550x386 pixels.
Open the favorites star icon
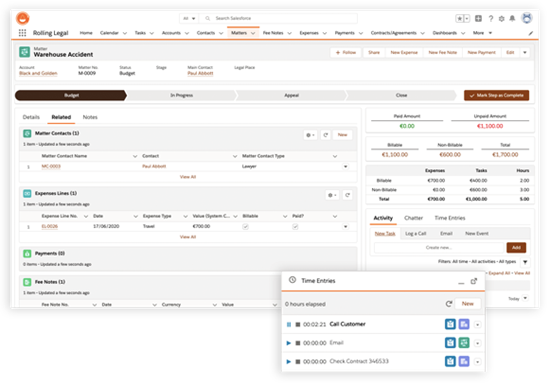click(460, 19)
